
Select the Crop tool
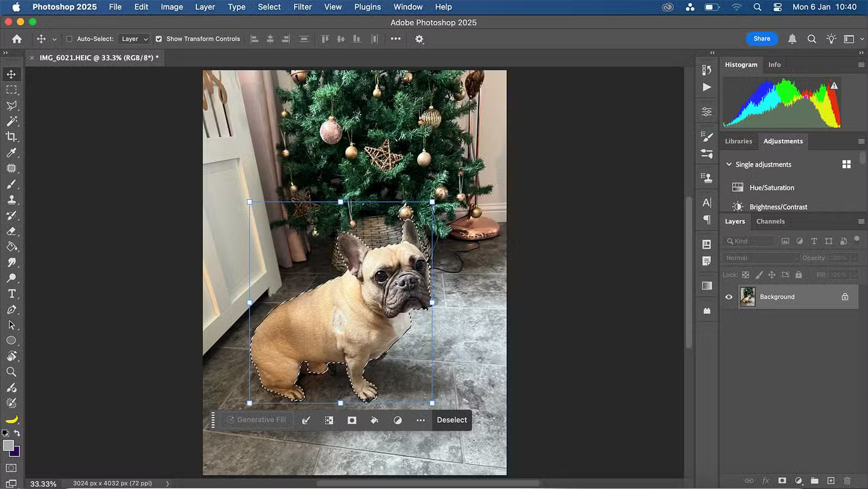pyautogui.click(x=12, y=137)
